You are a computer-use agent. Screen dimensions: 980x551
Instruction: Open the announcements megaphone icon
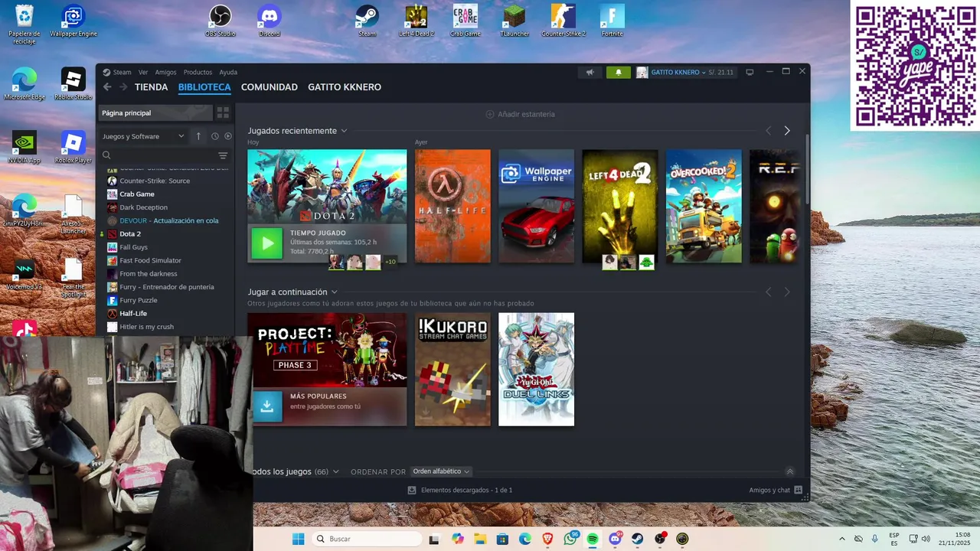[590, 72]
